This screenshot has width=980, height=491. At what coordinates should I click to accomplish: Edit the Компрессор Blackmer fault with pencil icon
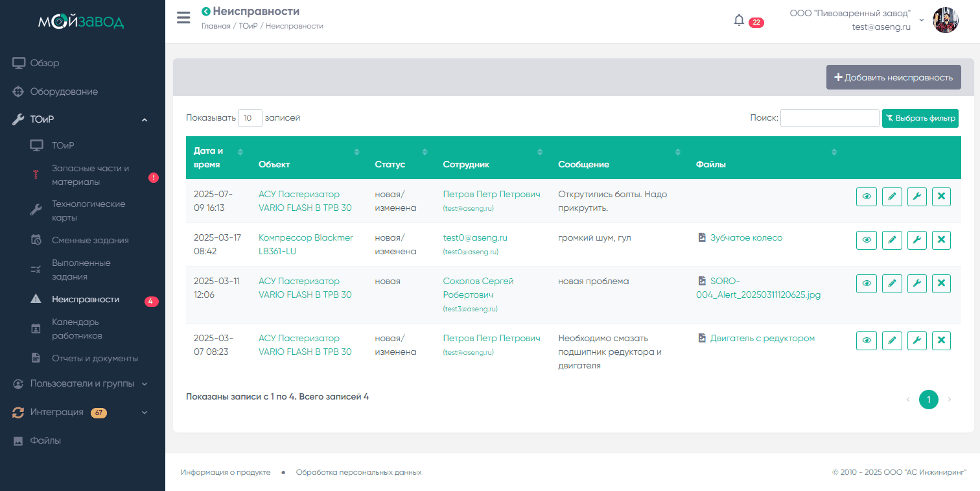892,240
